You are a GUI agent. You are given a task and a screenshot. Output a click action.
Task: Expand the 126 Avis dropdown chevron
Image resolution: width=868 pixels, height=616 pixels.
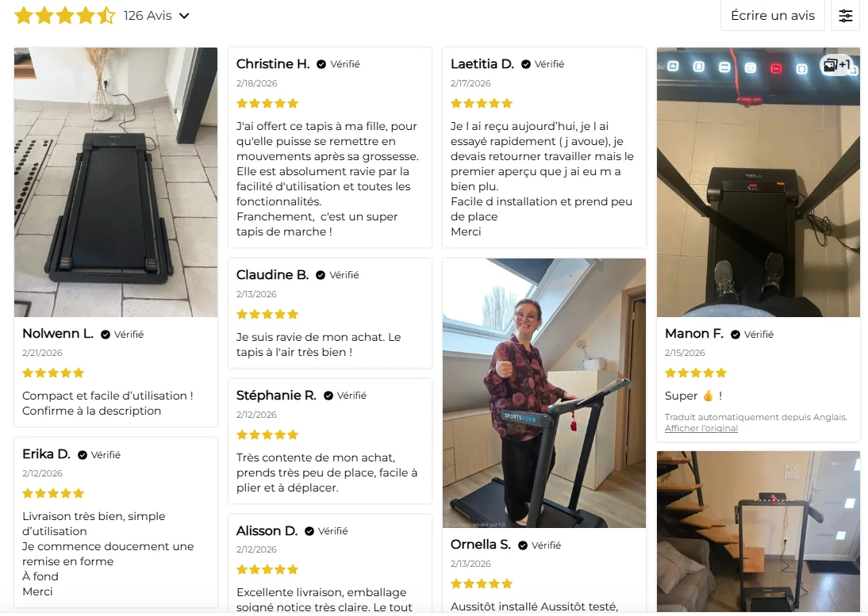tap(184, 16)
